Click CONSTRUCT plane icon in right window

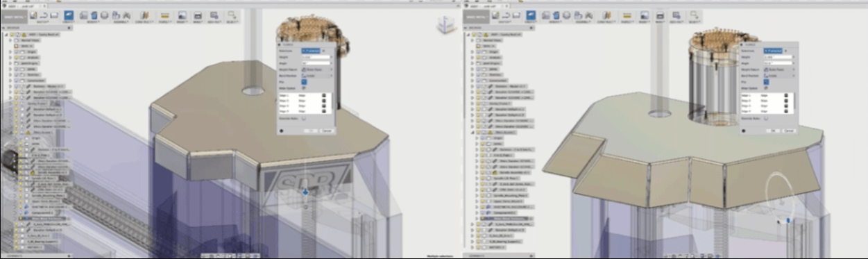tap(606, 15)
